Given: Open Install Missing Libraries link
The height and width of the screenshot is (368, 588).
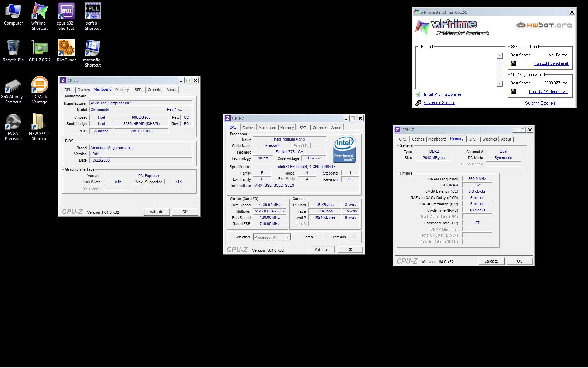Looking at the screenshot, I should [x=442, y=94].
